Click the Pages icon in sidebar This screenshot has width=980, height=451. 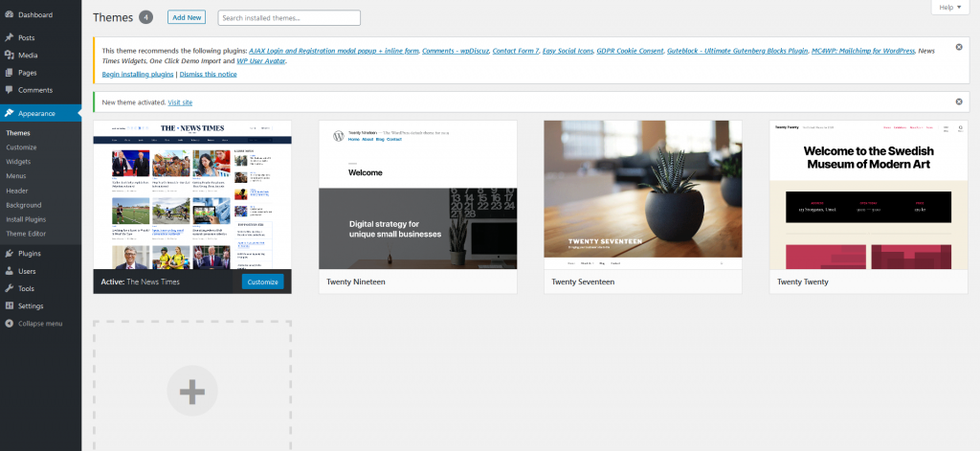click(x=9, y=73)
